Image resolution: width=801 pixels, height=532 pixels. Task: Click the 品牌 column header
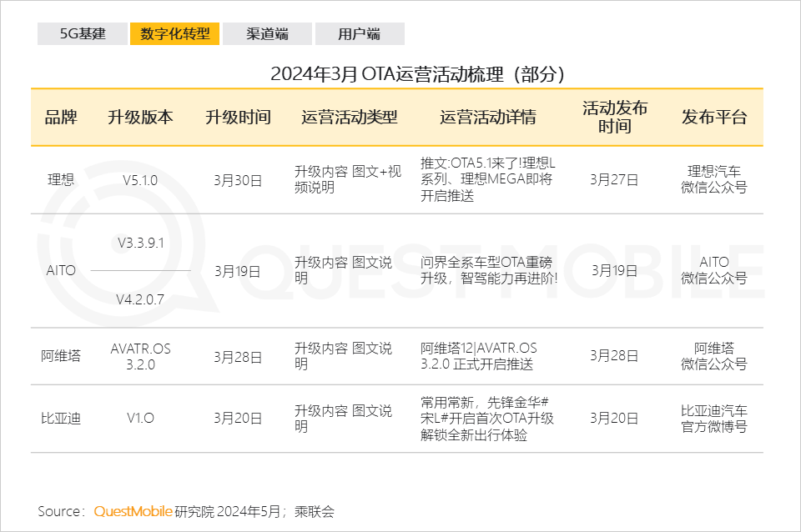tap(61, 118)
